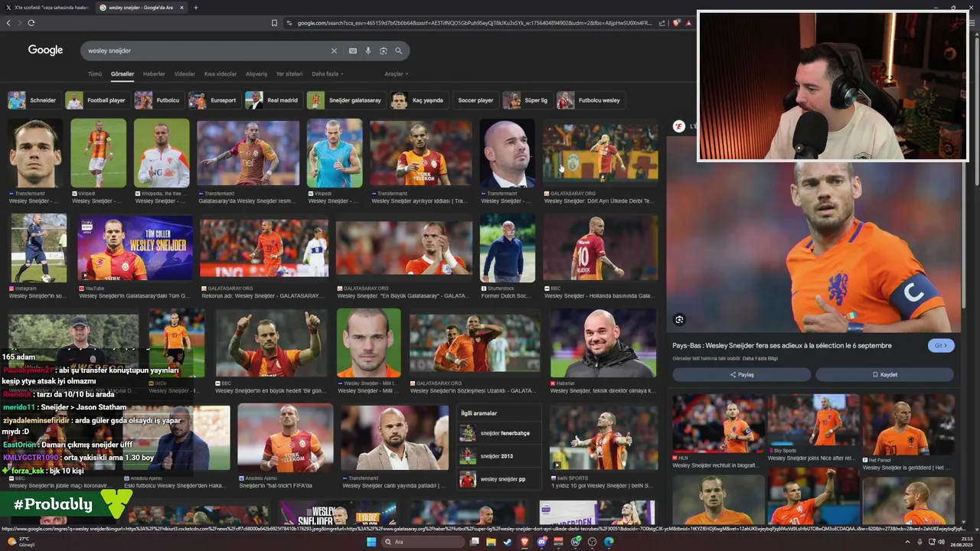Open related search wesley sneijder pp
The height and width of the screenshot is (551, 980).
tap(500, 479)
